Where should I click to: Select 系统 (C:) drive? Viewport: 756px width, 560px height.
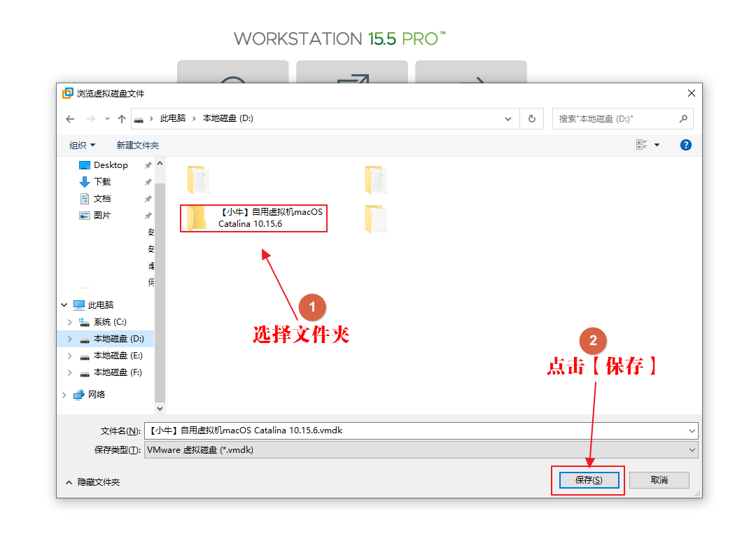click(x=110, y=322)
